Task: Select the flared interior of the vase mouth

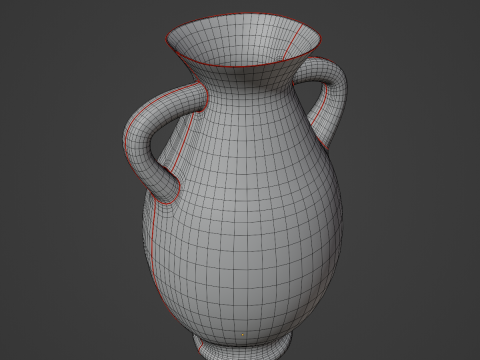Action: [243, 40]
